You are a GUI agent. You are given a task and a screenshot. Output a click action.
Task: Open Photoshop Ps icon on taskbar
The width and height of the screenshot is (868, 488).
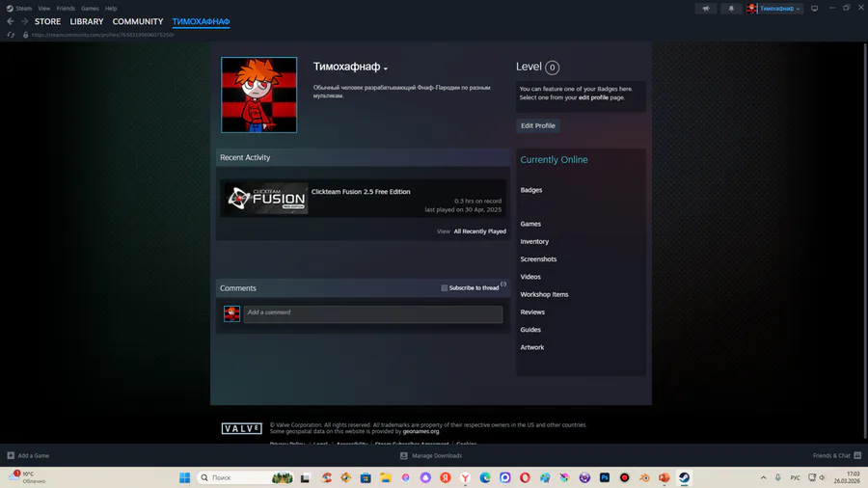(x=605, y=477)
